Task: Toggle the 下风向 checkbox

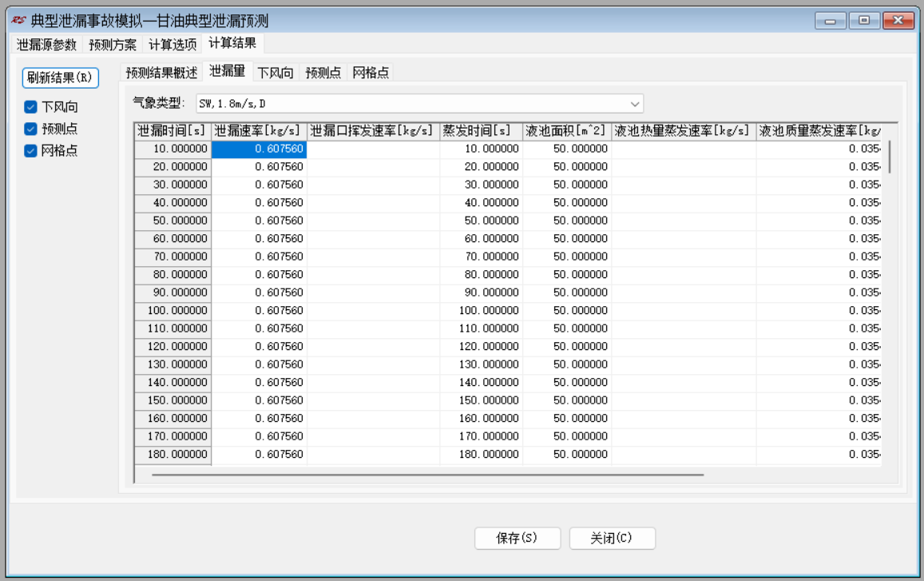Action: 30,107
